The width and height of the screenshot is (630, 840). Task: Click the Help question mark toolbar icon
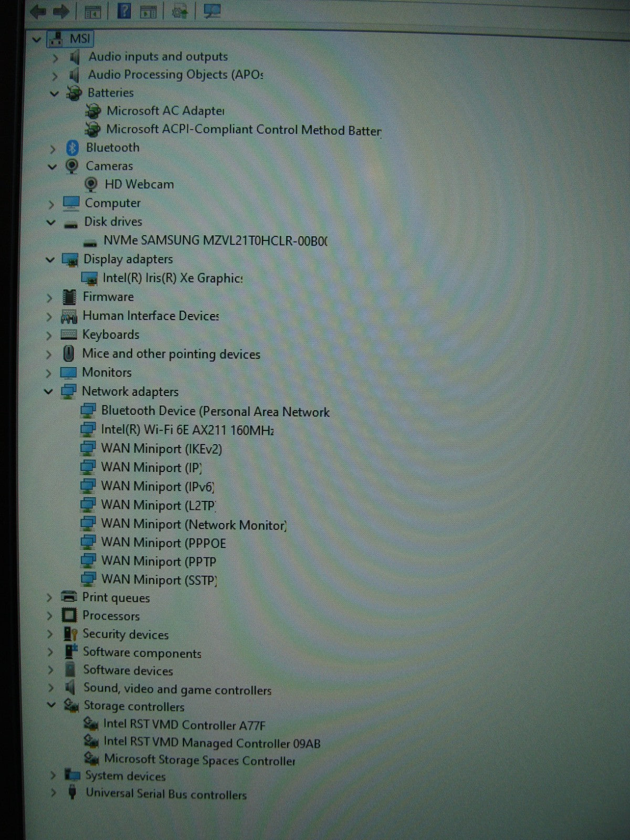click(123, 10)
